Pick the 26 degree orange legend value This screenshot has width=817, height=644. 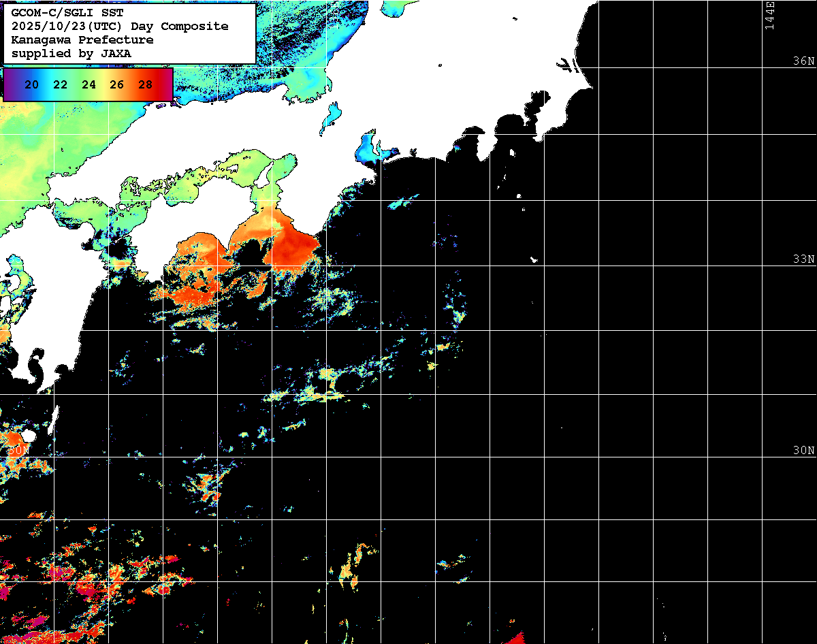coord(116,84)
